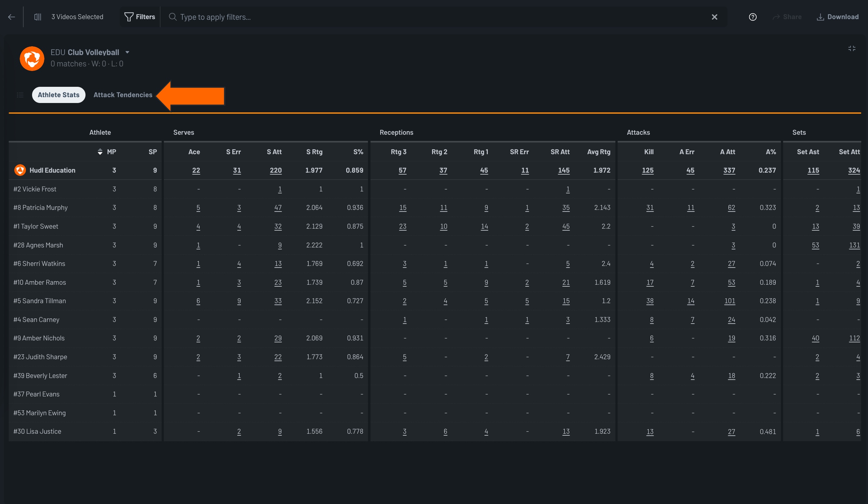Go back with the left arrow icon
868x504 pixels.
click(x=11, y=17)
